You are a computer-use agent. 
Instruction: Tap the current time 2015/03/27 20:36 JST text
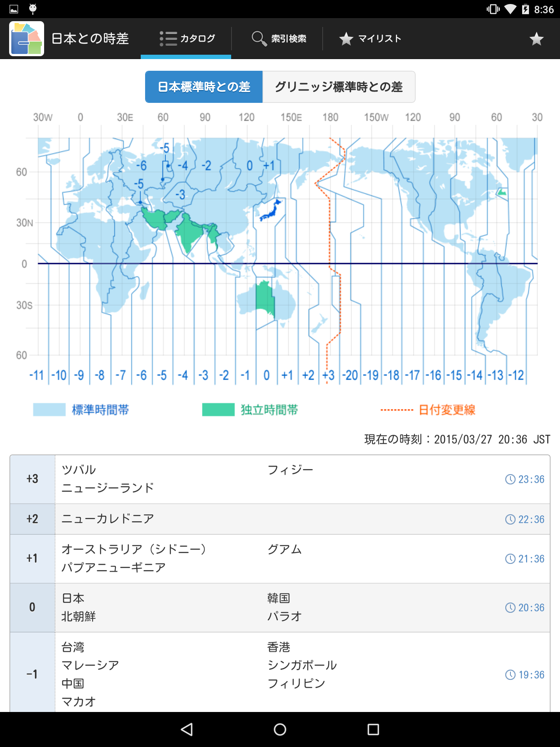[457, 439]
